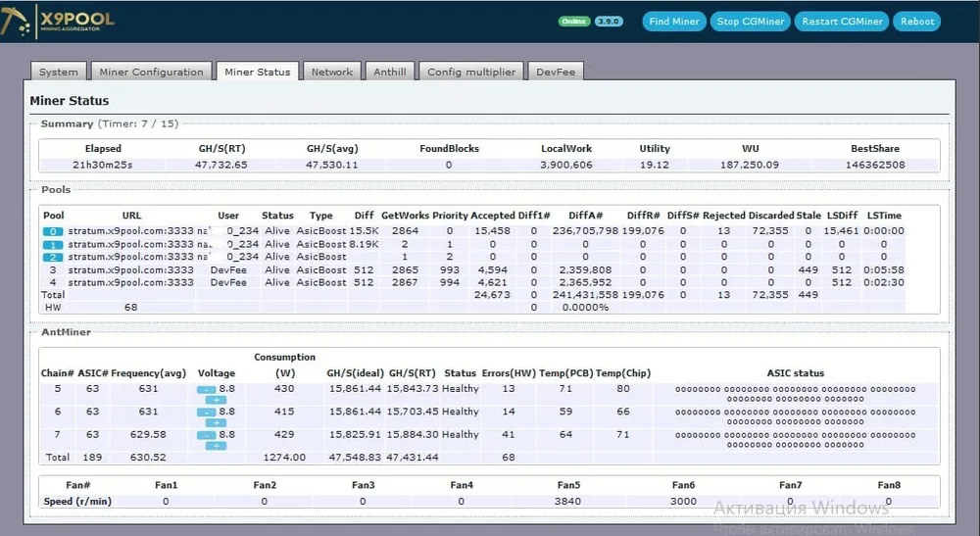Click the 3.9.0 version badge

(609, 22)
